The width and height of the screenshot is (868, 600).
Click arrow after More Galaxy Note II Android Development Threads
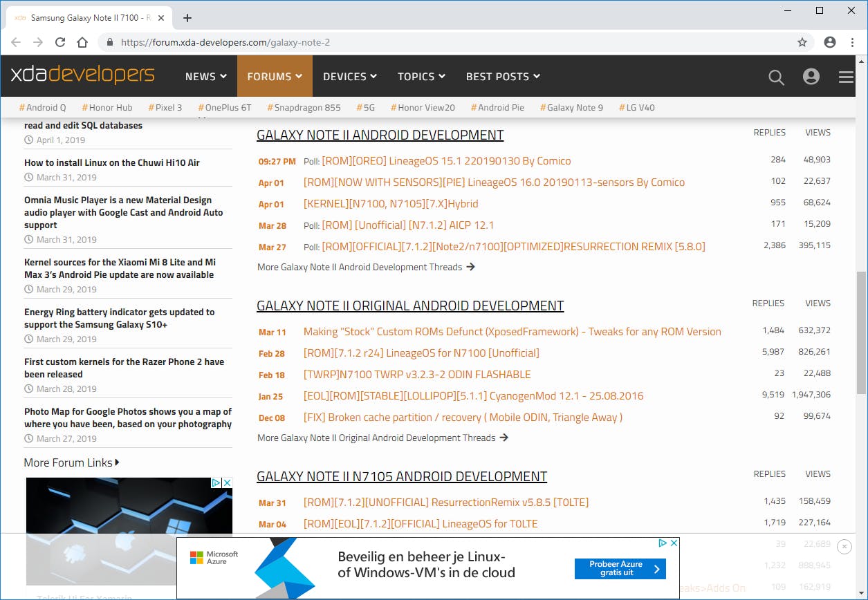470,266
